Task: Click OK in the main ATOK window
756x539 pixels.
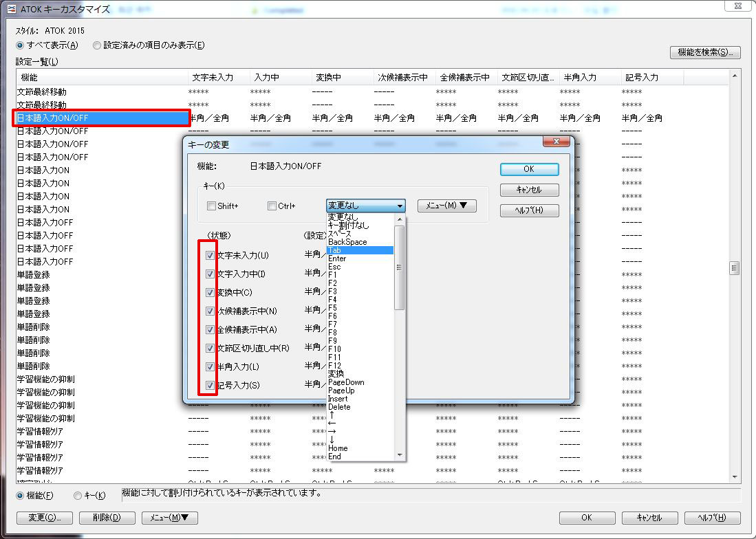Action: pos(587,518)
